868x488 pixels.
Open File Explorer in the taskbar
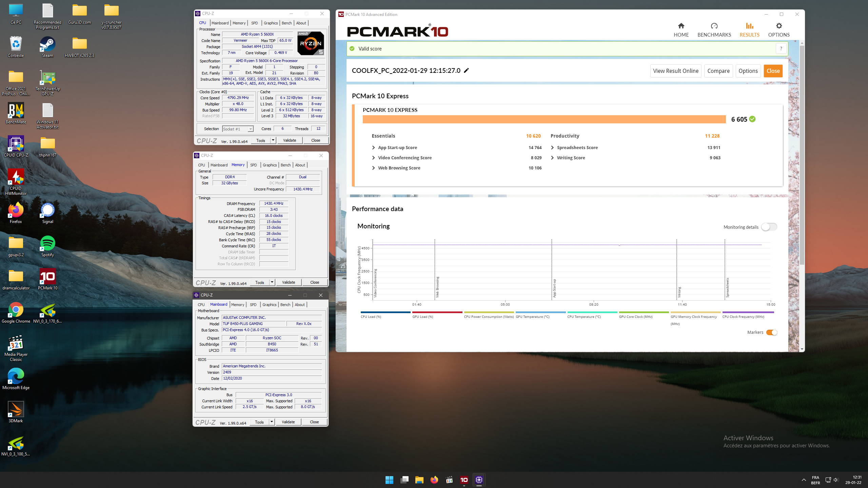click(x=419, y=480)
